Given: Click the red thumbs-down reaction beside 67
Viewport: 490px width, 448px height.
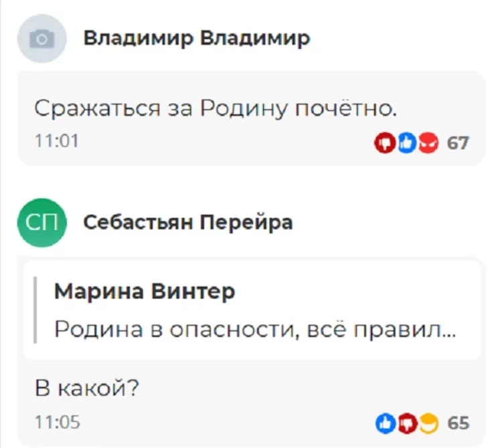Looking at the screenshot, I should 384,142.
